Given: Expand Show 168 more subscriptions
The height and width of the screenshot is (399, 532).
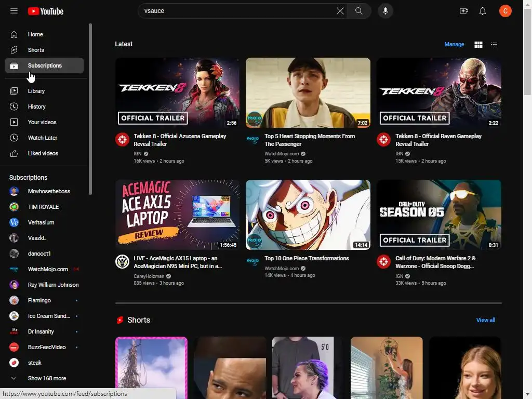Looking at the screenshot, I should (x=45, y=378).
